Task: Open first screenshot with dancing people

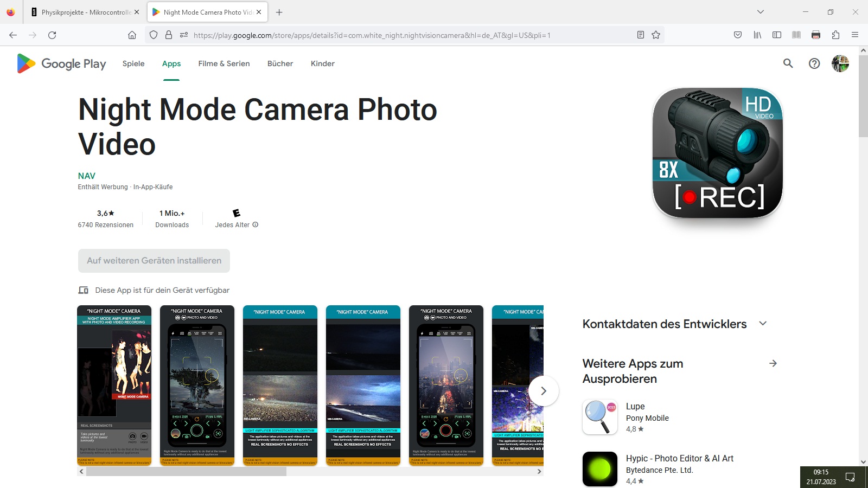Action: [114, 385]
